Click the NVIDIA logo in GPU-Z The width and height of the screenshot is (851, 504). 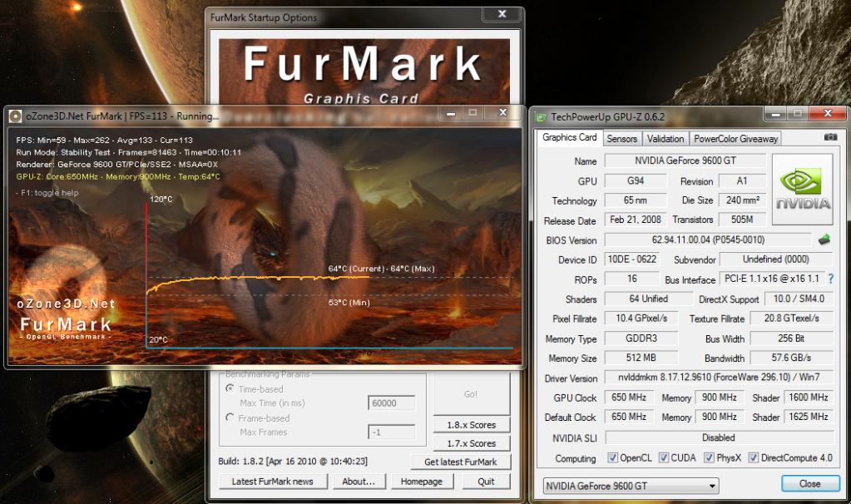tap(802, 190)
